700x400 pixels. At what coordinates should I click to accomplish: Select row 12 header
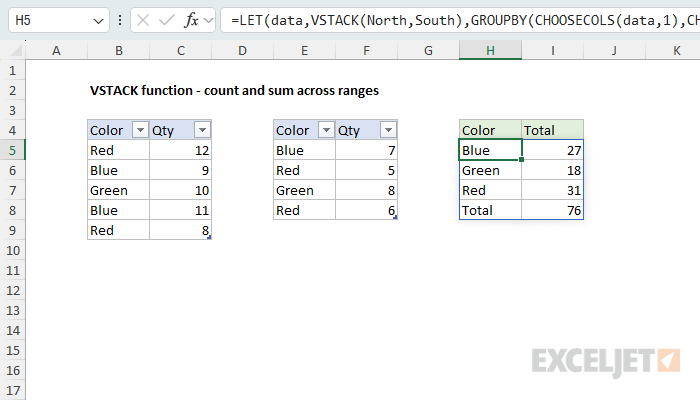click(x=12, y=291)
